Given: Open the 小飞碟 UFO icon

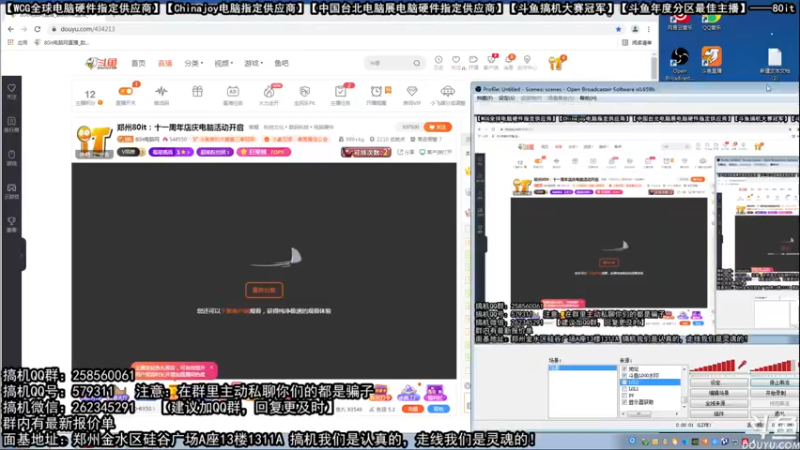Looking at the screenshot, I should click(x=447, y=91).
